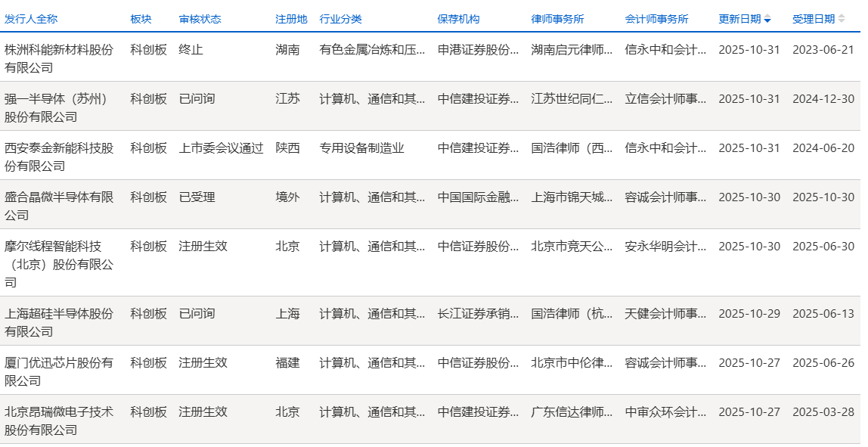Click the 2025-10-29 update date

749,314
